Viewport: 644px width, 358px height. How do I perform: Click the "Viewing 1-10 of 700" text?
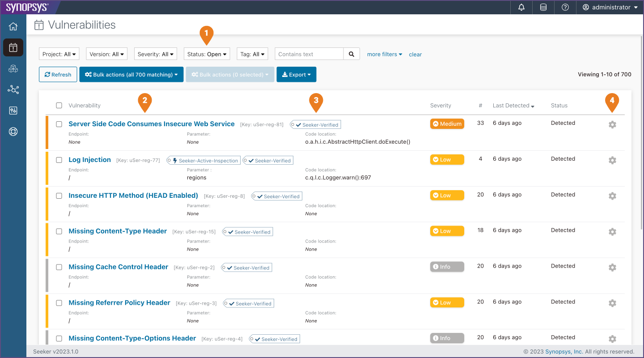coord(605,75)
